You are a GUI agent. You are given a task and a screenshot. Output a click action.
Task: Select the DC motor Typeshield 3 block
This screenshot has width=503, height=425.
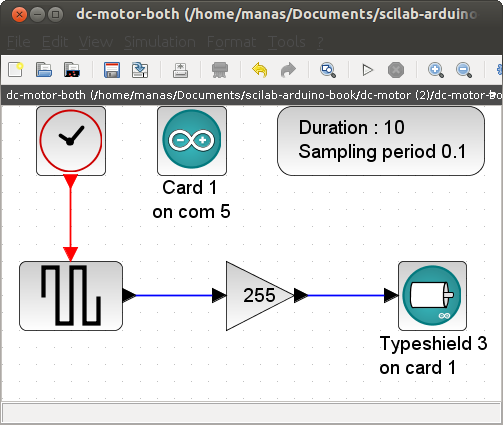point(432,296)
